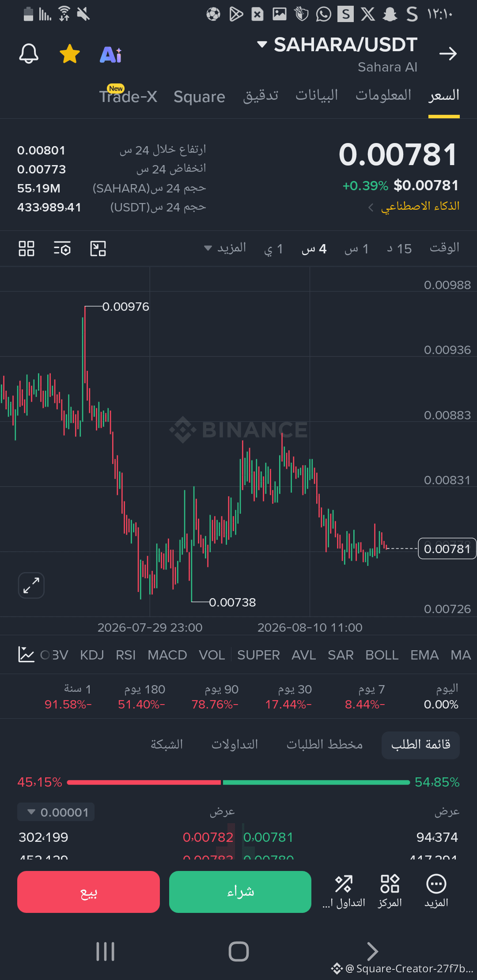Toggle the SAR indicator
This screenshot has height=980, width=477.
coord(341,655)
